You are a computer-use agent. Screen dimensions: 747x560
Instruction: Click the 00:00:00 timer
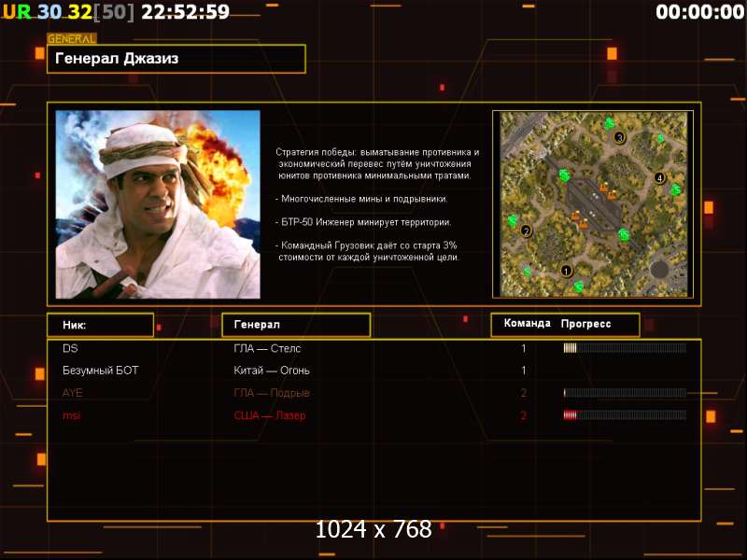pos(699,12)
